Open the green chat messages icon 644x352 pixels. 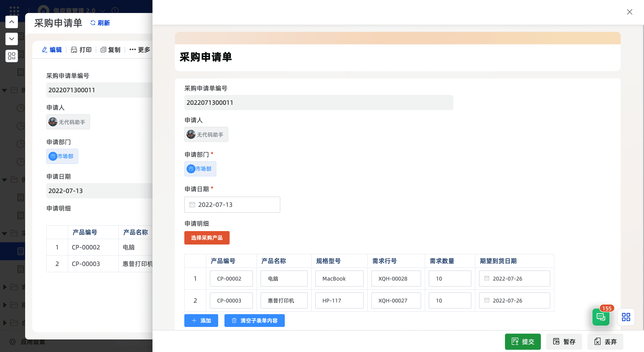pyautogui.click(x=600, y=317)
